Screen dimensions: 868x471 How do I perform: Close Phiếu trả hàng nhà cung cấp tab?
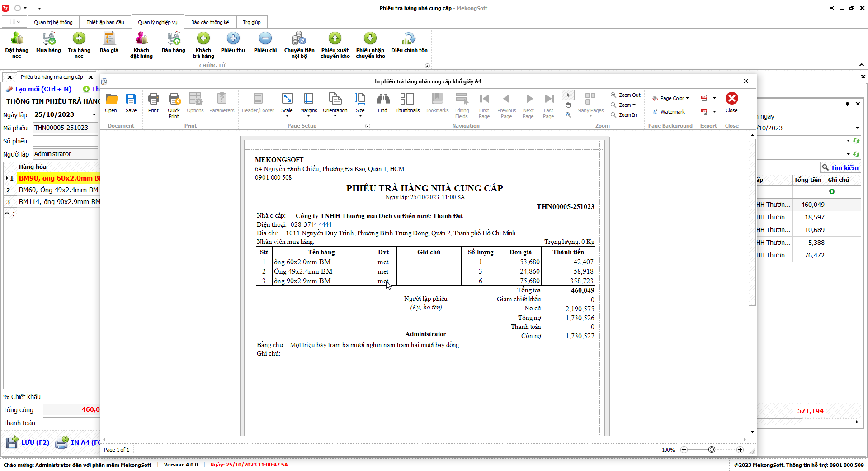(90, 77)
